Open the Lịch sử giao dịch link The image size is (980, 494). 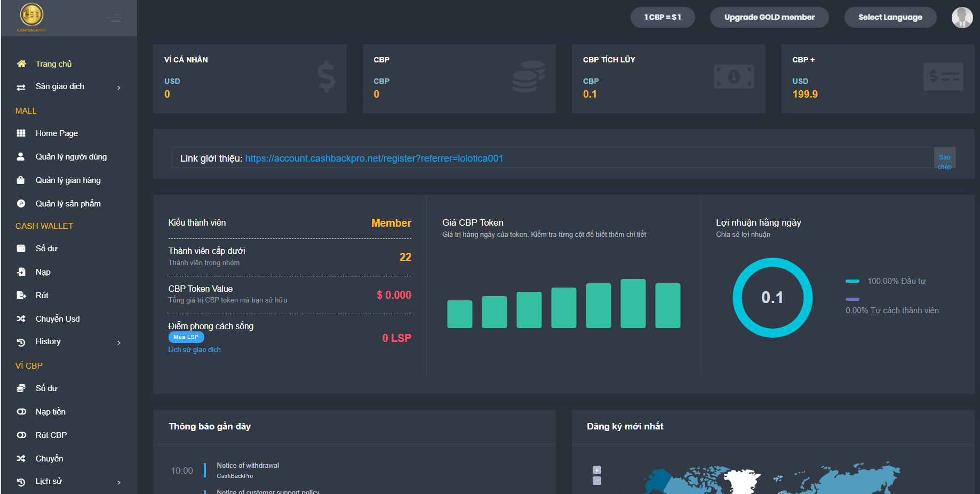point(194,350)
